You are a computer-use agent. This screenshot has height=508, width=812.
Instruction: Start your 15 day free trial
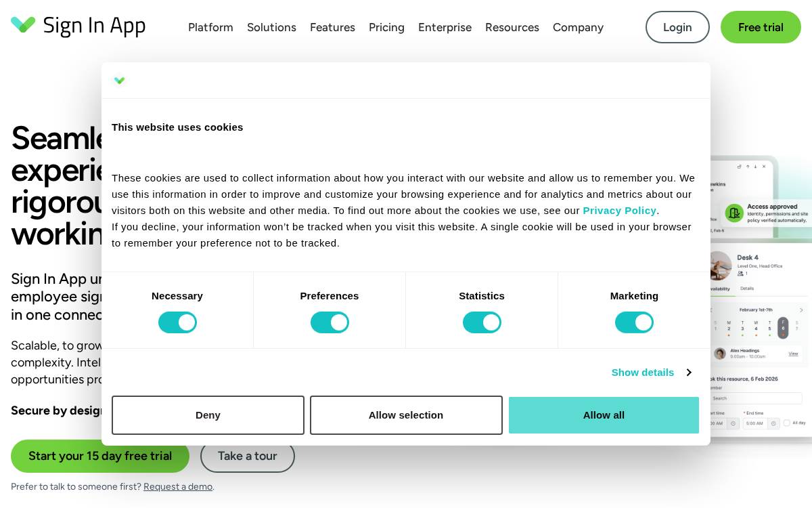click(100, 456)
